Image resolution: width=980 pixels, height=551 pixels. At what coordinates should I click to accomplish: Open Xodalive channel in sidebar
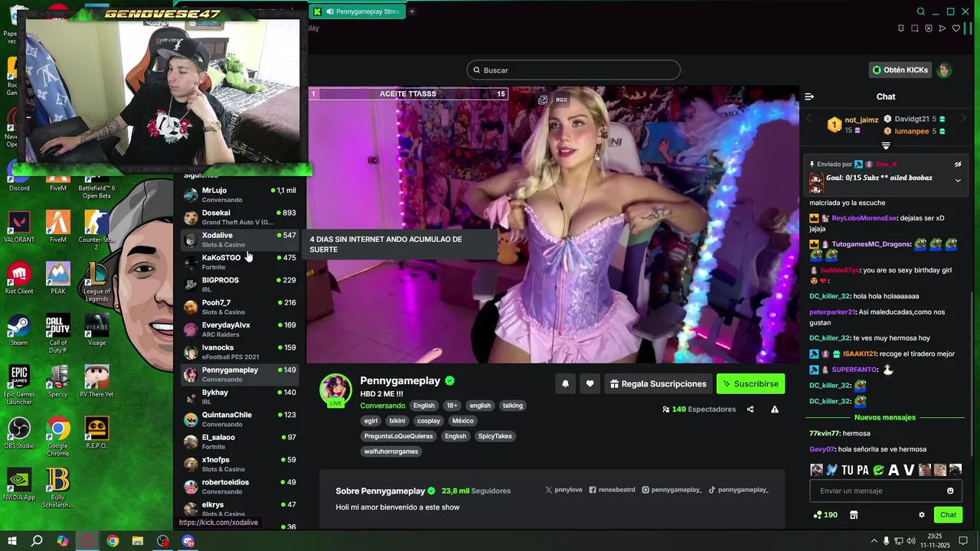tap(240, 240)
